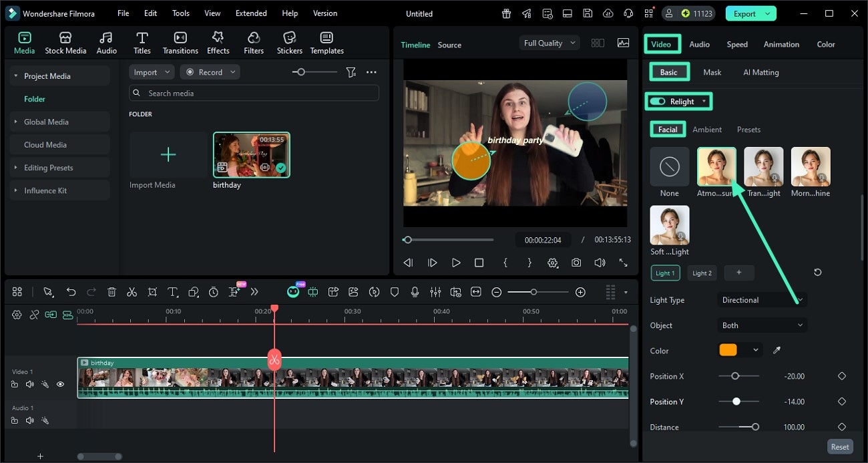Open the Light Type dropdown
This screenshot has height=463, width=868.
point(761,300)
